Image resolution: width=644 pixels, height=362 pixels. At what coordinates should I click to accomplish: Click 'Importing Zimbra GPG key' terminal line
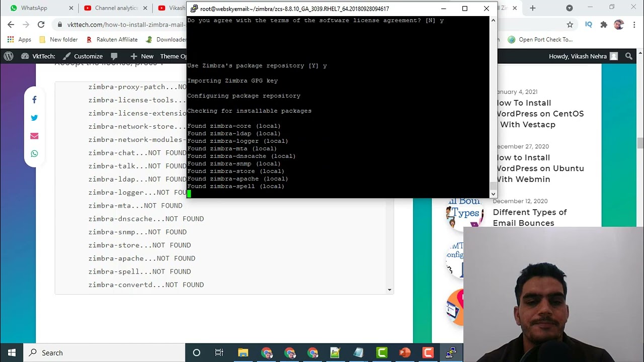tap(232, 80)
